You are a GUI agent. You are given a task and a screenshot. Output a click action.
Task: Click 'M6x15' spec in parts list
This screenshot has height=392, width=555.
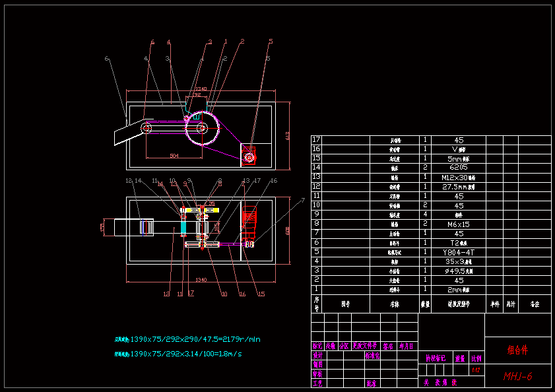pos(459,224)
